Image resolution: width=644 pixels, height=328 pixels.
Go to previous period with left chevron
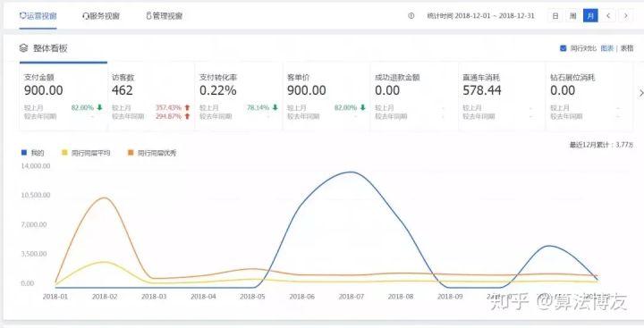pos(608,16)
